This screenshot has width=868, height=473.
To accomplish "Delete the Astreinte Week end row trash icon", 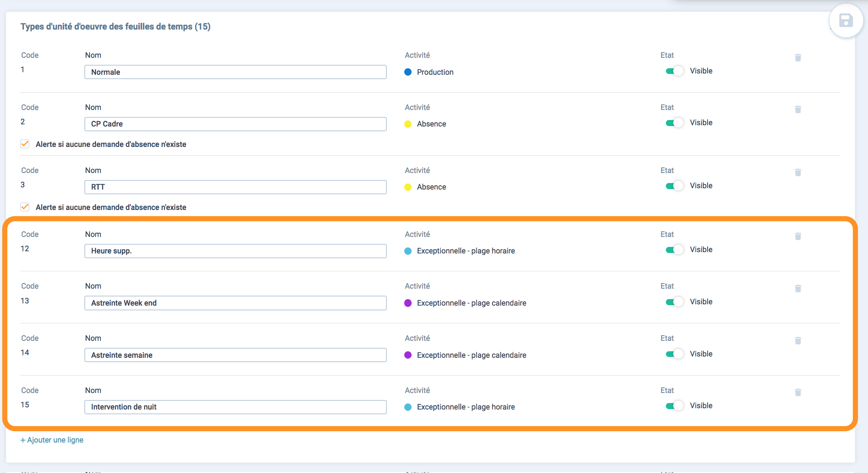I will 798,288.
